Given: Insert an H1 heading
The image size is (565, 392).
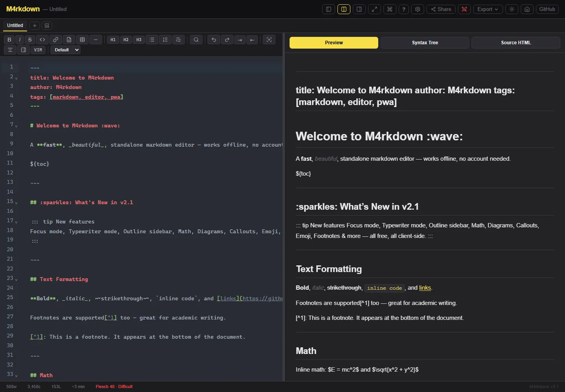Looking at the screenshot, I should 113,40.
